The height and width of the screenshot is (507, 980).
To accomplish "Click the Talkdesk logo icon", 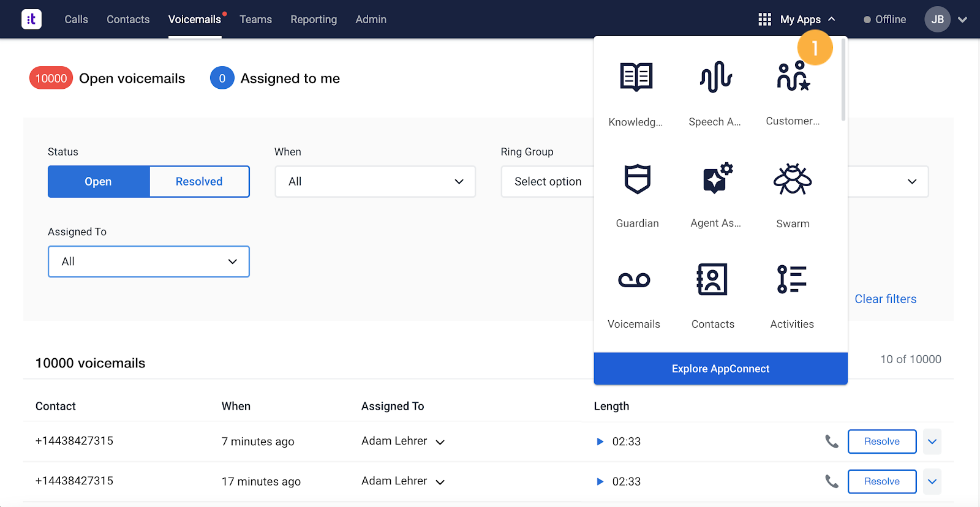I will coord(31,19).
